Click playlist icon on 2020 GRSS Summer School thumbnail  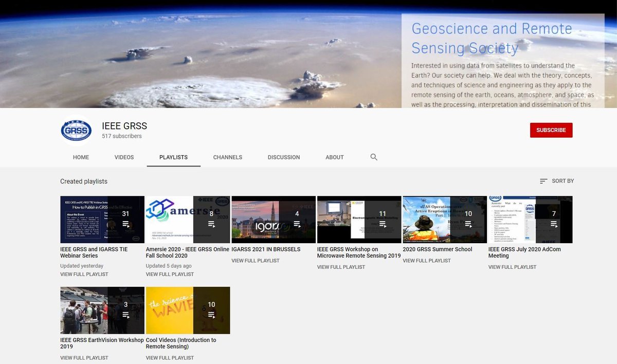[468, 224]
